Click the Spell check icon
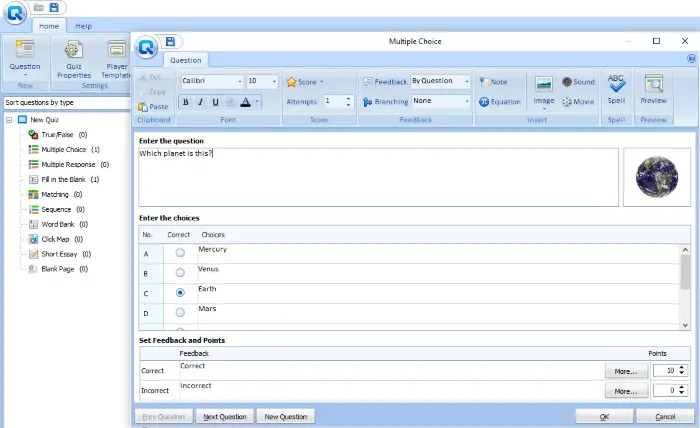 616,89
